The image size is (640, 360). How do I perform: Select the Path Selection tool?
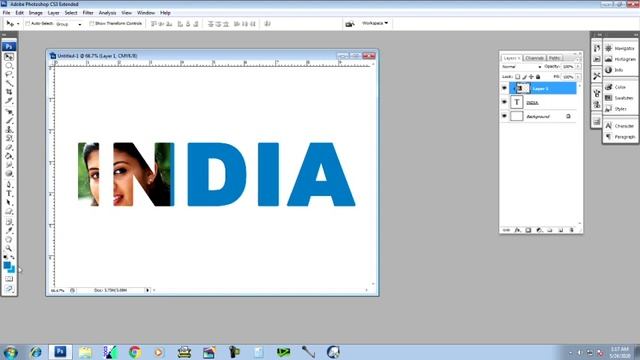point(9,202)
